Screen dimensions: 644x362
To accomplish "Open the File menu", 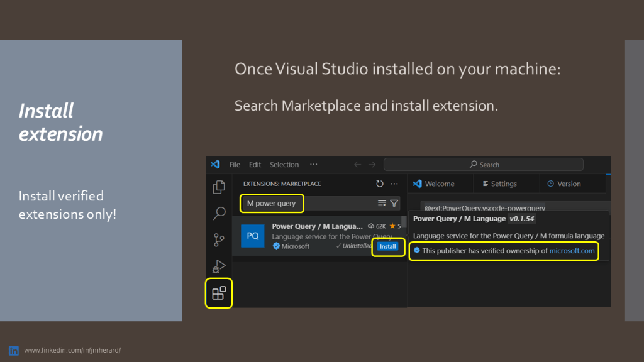I will click(235, 164).
